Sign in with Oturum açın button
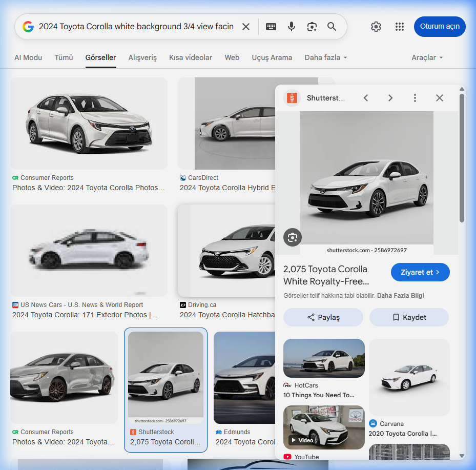Image resolution: width=476 pixels, height=470 pixels. (x=440, y=27)
